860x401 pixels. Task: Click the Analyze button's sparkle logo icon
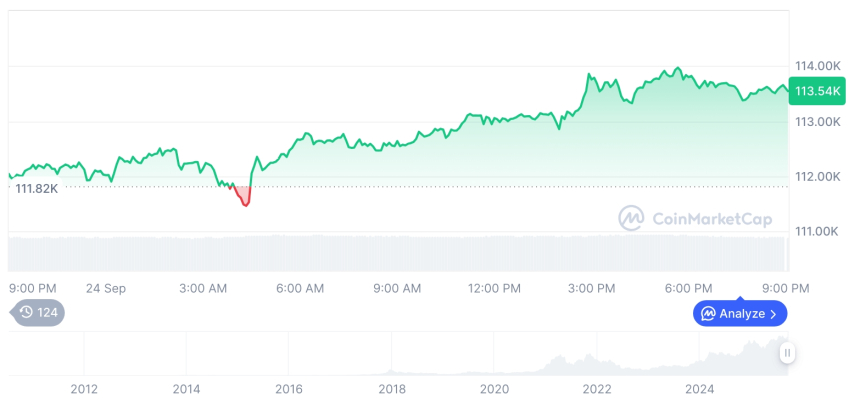pyautogui.click(x=708, y=314)
